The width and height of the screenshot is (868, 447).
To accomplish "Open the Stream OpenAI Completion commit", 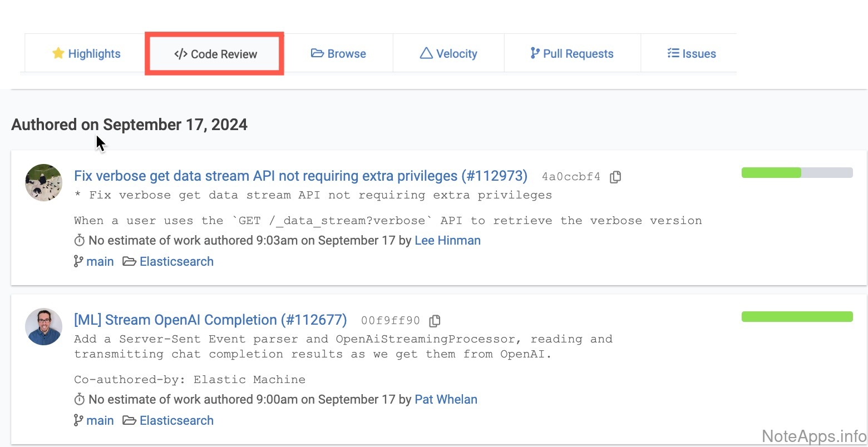I will coord(210,320).
